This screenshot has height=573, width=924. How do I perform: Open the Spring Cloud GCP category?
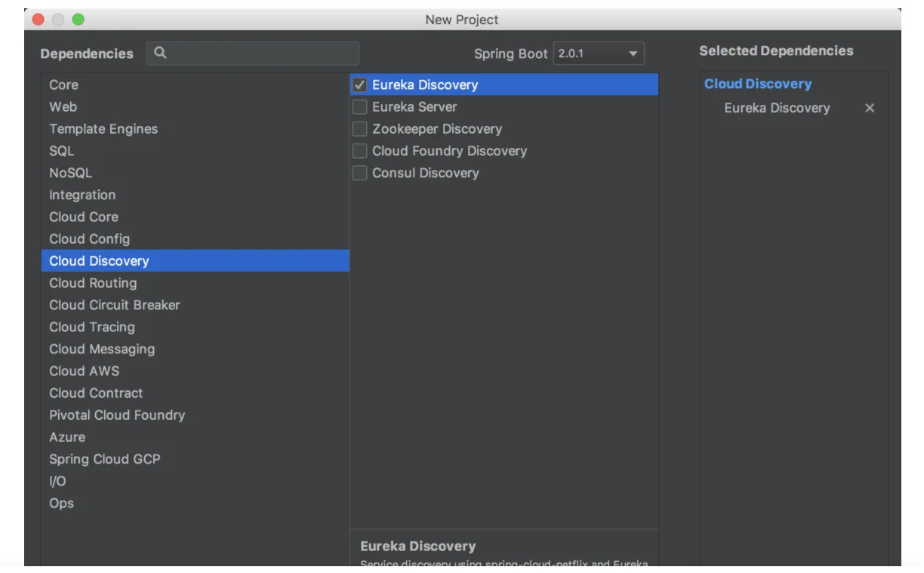pos(195,458)
